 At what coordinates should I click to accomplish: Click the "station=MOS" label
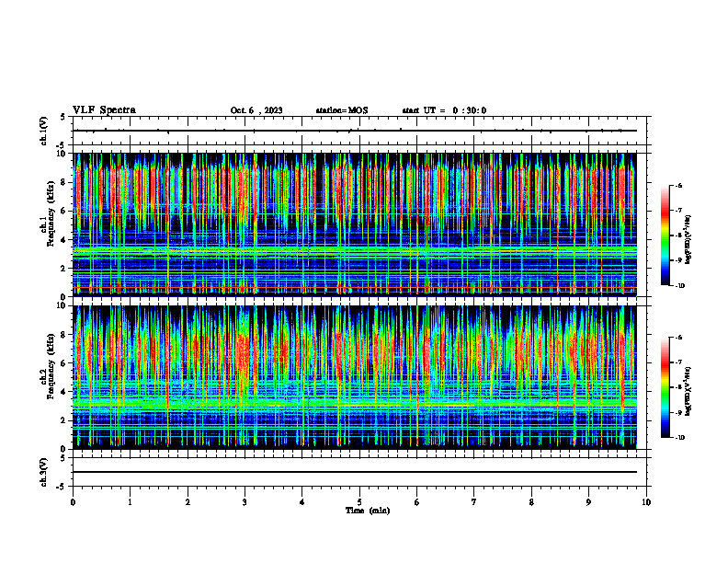(342, 110)
